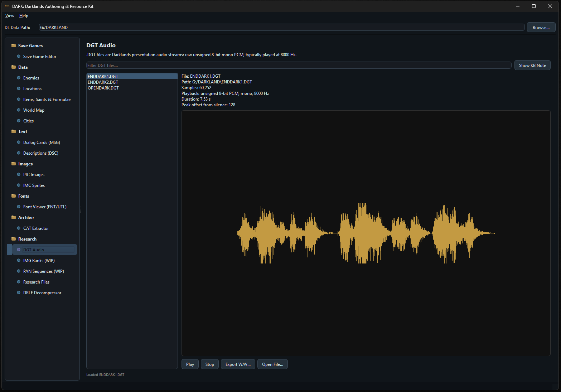Click the bullet icon beside DRLE Decompressor
Screen dimensions: 561x392
(x=19, y=292)
